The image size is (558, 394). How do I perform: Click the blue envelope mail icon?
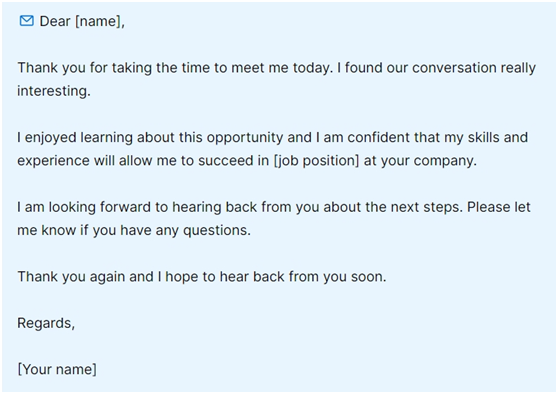click(x=27, y=21)
